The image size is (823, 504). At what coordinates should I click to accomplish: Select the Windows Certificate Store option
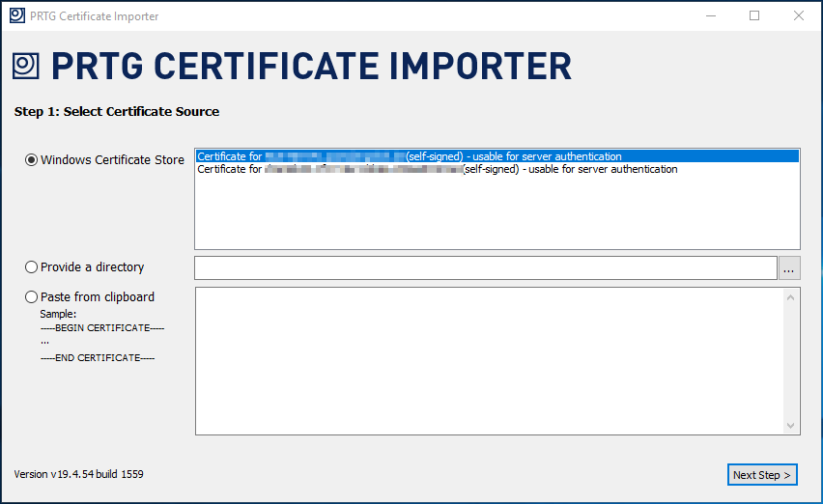[x=32, y=160]
